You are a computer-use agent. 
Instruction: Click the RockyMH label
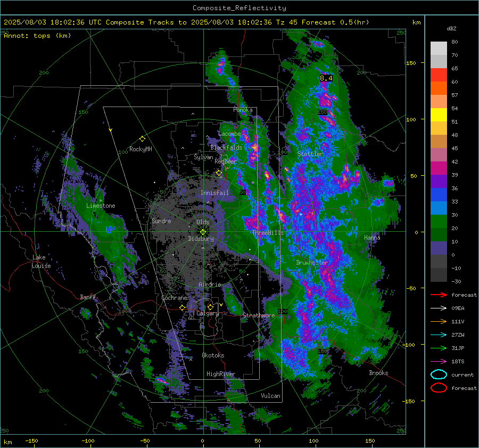point(141,149)
